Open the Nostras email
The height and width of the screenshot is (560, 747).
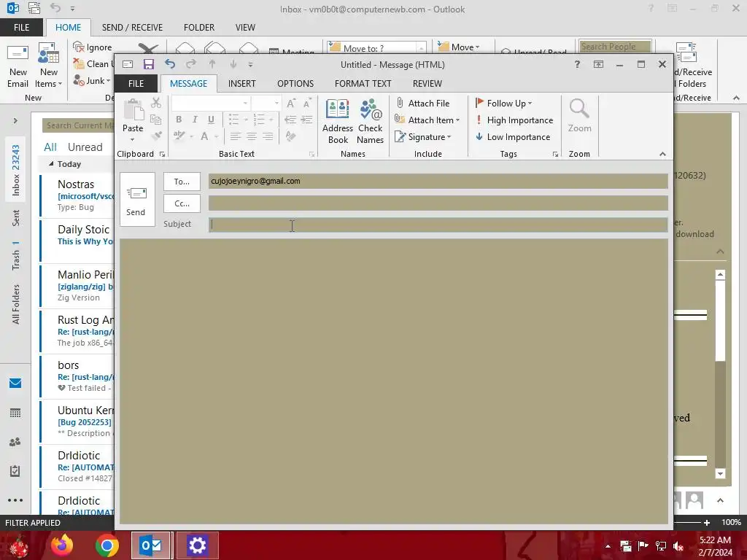click(x=77, y=195)
